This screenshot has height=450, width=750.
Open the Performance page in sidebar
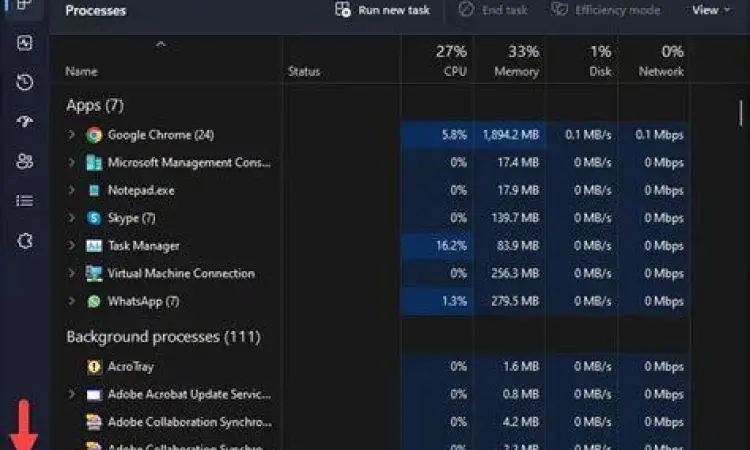pyautogui.click(x=25, y=43)
